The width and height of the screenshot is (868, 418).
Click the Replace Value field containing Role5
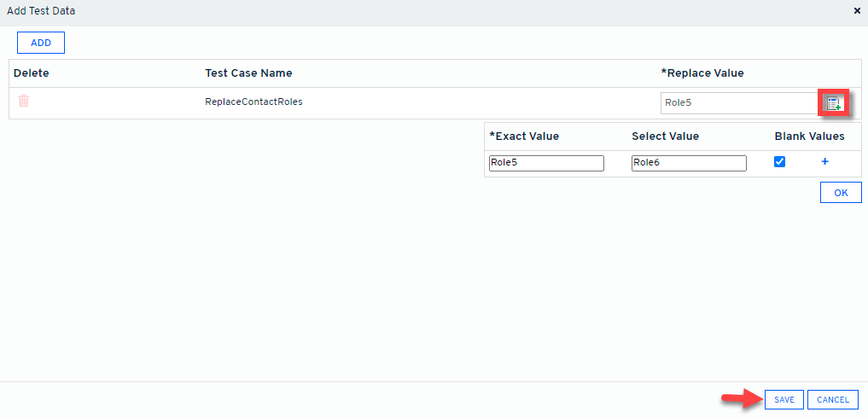[738, 103]
